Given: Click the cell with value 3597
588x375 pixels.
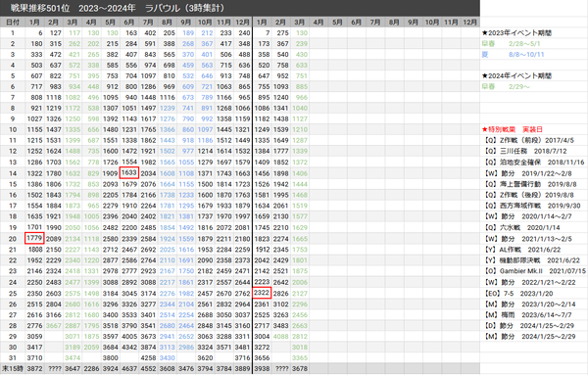Looking at the screenshot, I should 110,337.
